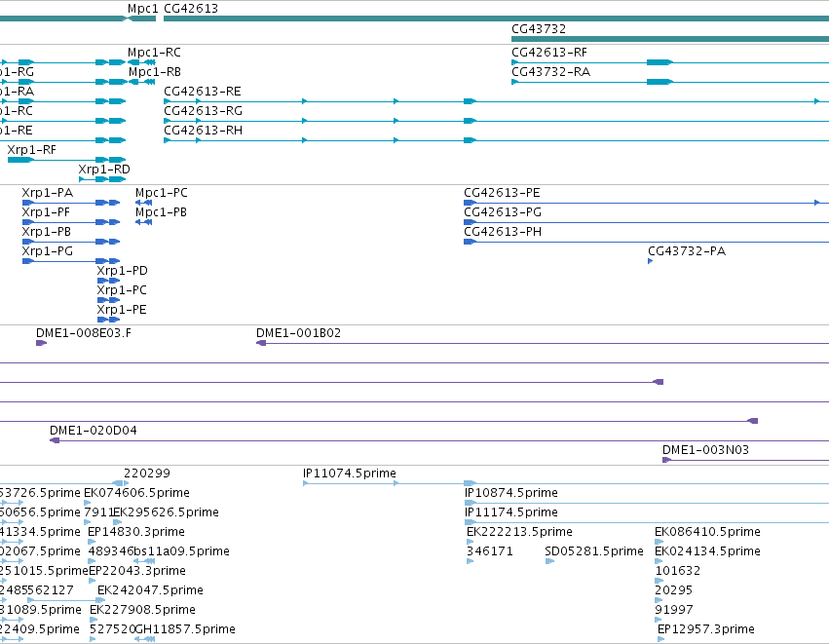Select EST label IP10874.5prime
Viewport: 829px width, 644px height.
click(511, 493)
